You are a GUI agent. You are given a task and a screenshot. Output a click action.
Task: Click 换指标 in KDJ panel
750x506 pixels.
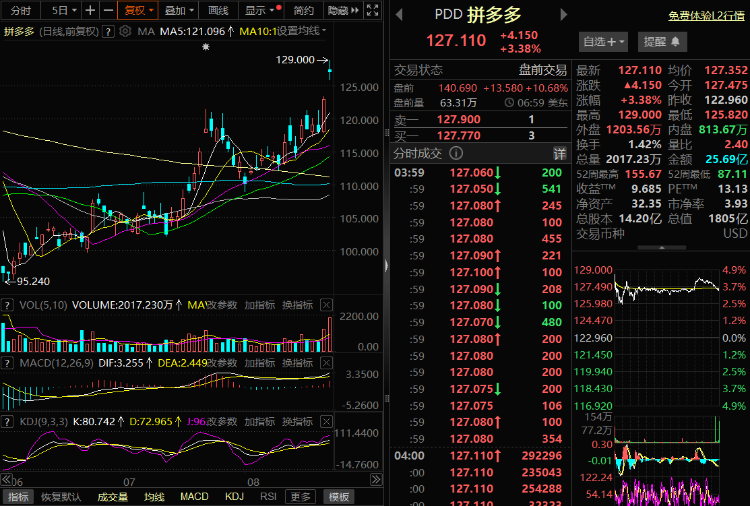point(298,421)
